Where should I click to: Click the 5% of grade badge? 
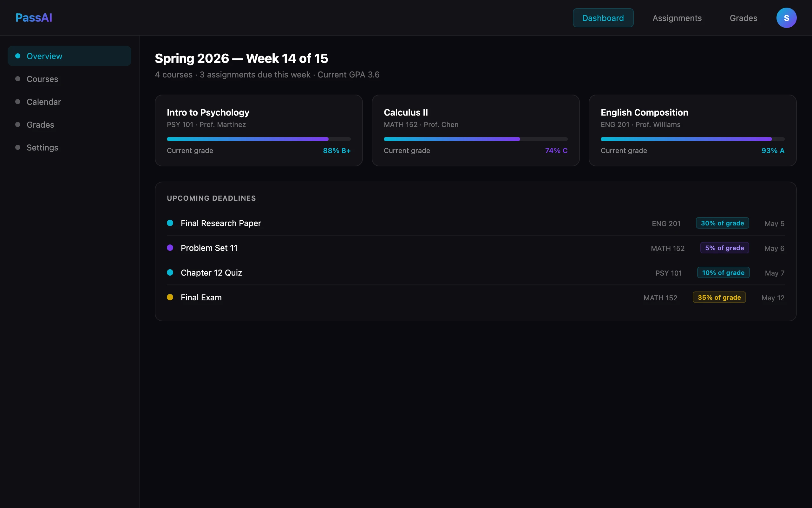(x=724, y=248)
